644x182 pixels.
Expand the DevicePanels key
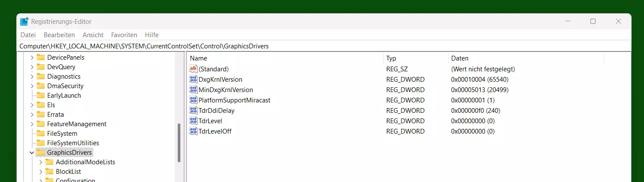[x=32, y=57]
